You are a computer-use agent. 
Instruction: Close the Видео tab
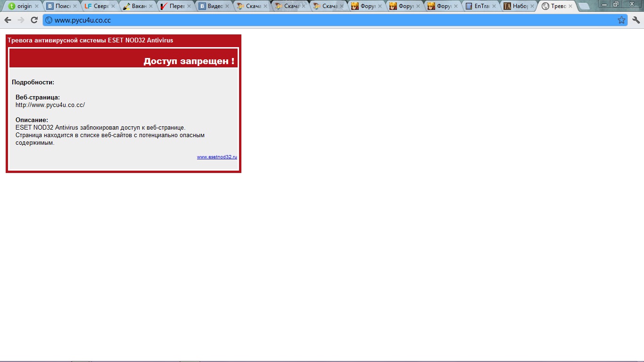[227, 7]
